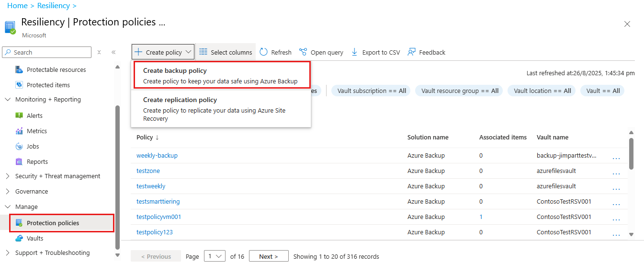
Task: Clear the sidebar search with X icon
Action: [x=99, y=52]
